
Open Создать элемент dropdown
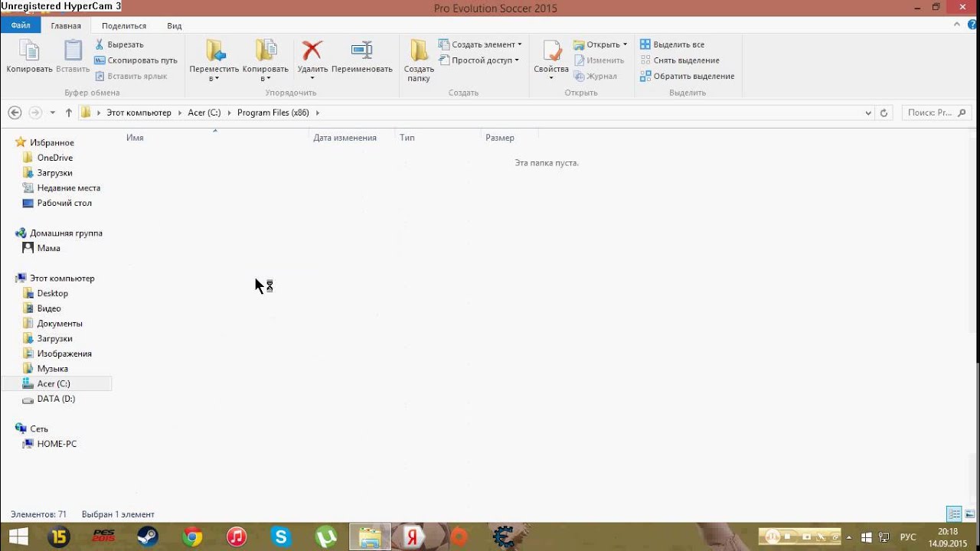click(x=480, y=44)
